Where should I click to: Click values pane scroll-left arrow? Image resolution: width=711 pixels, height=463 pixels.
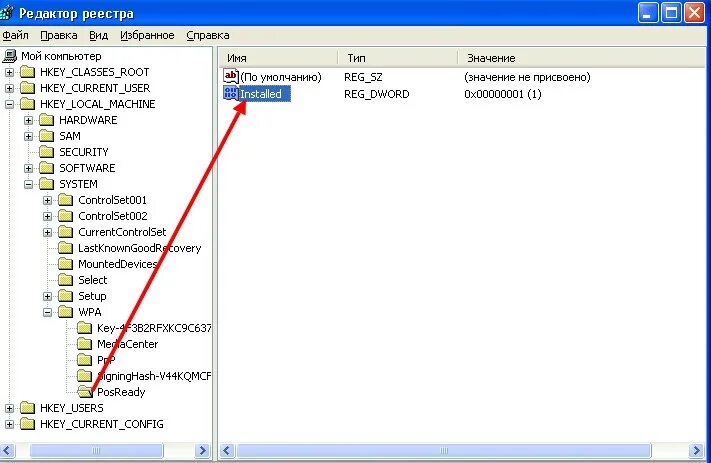tap(227, 451)
